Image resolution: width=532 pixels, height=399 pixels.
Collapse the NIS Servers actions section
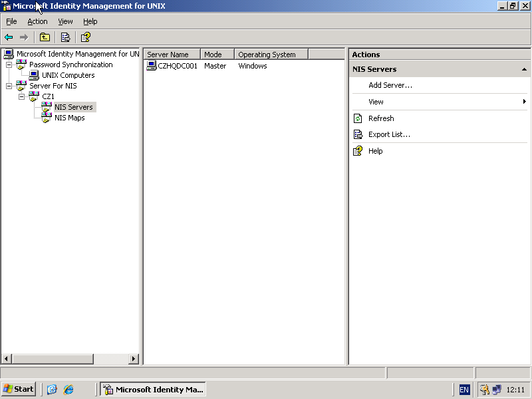coord(524,69)
